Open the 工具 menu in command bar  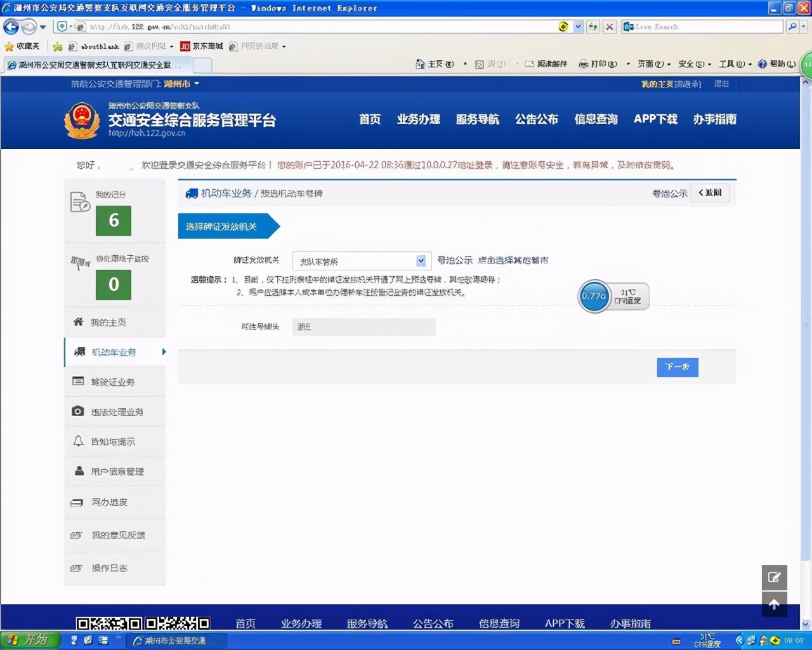[x=735, y=64]
